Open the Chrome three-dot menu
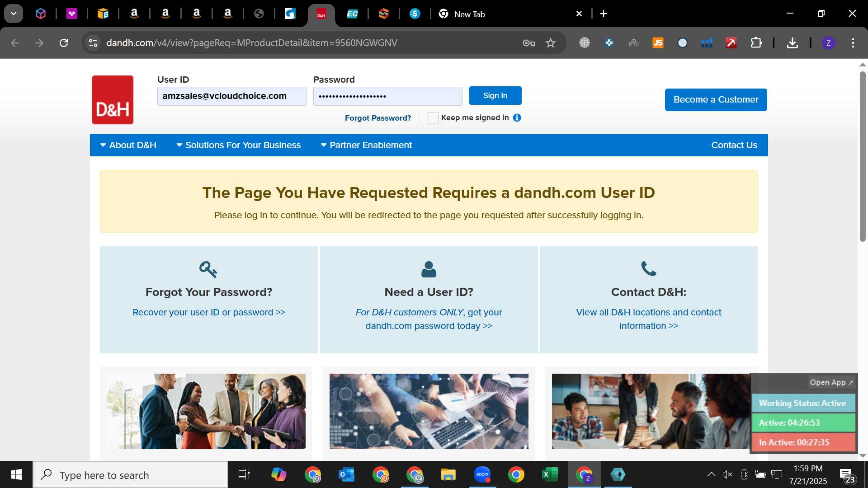 pyautogui.click(x=853, y=43)
